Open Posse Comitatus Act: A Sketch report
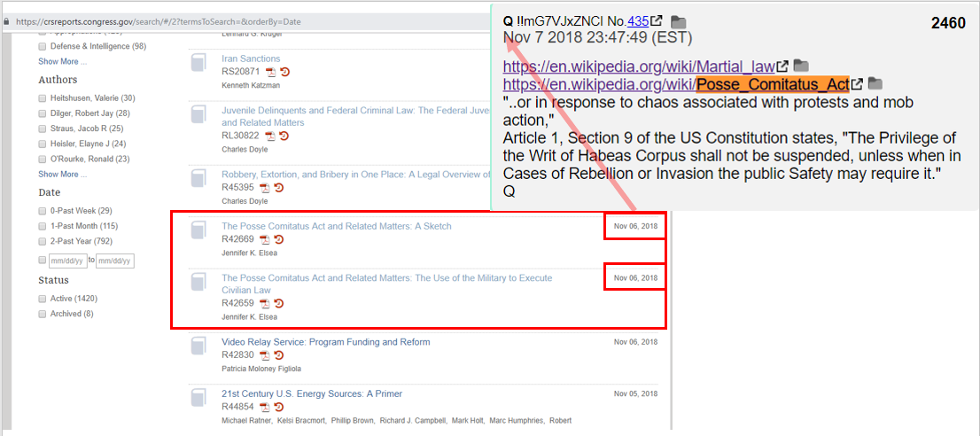This screenshot has height=436, width=980. (336, 226)
